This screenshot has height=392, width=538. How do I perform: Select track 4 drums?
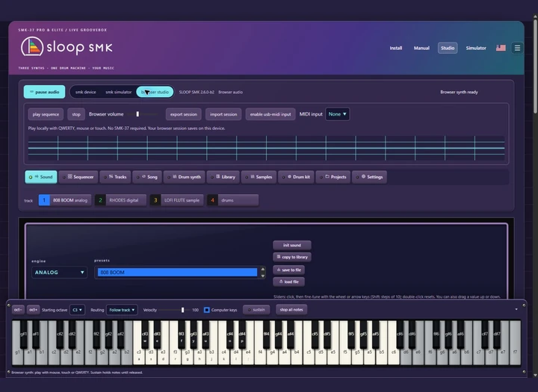(233, 200)
